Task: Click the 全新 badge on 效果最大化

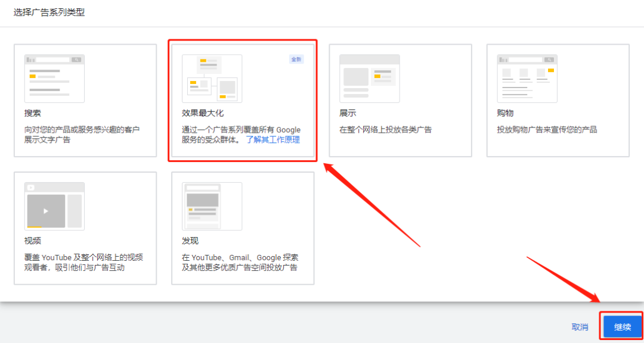Action: tap(296, 59)
